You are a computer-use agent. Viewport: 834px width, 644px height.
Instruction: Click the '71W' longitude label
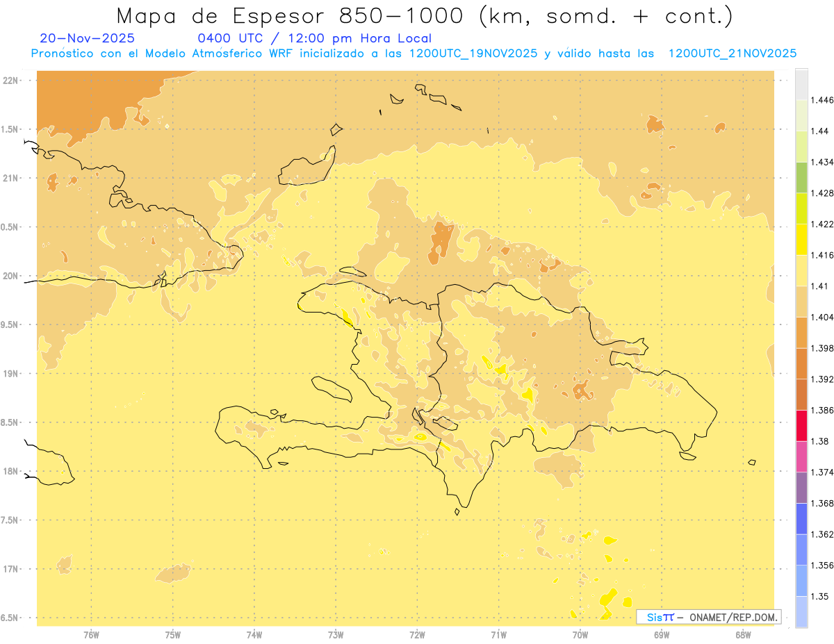tap(498, 634)
